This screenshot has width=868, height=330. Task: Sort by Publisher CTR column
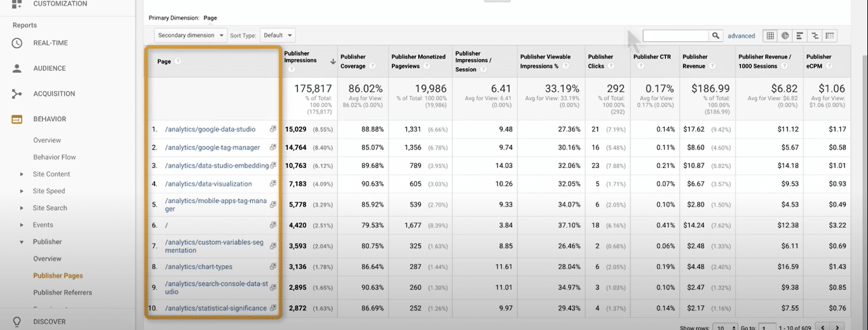[x=652, y=56]
